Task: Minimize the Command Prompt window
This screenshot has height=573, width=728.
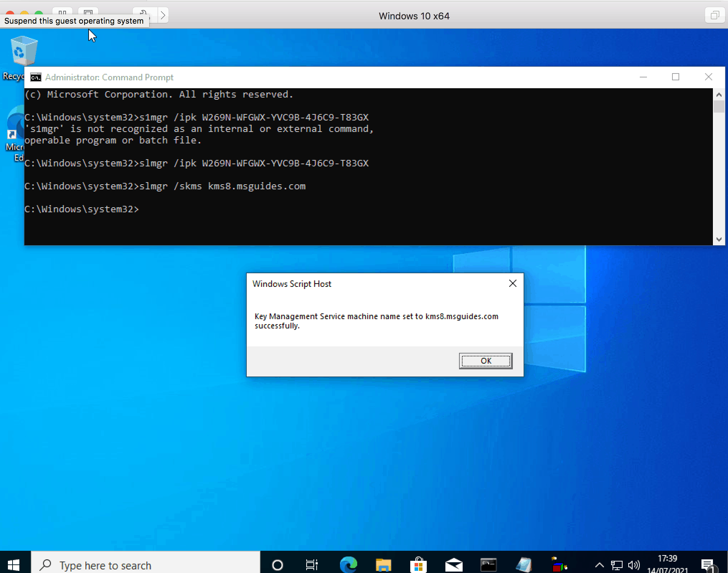Action: pyautogui.click(x=643, y=77)
